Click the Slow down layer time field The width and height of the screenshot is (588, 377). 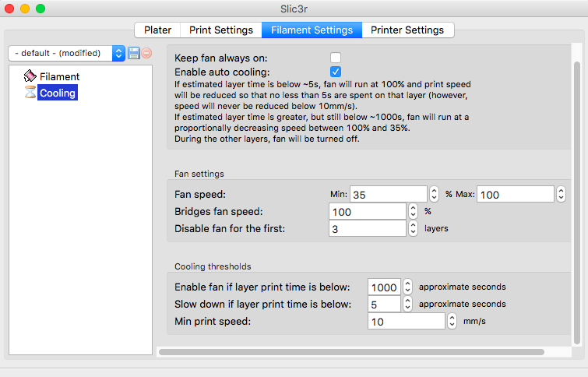(x=384, y=304)
